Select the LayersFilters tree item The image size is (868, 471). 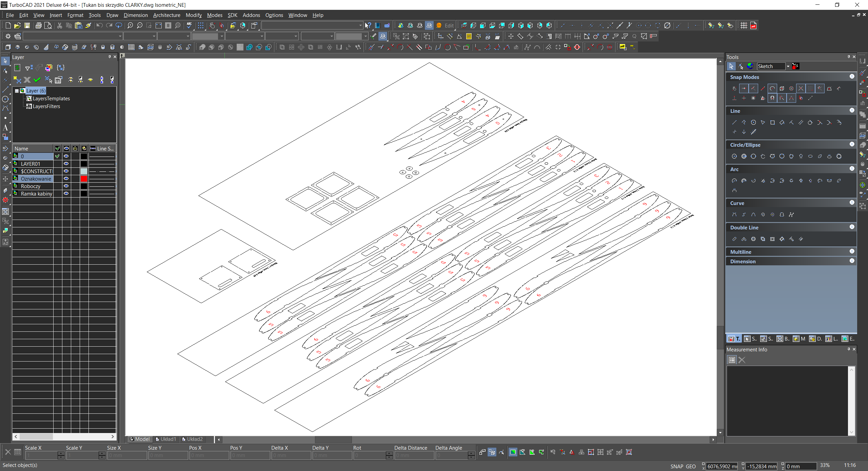point(46,106)
